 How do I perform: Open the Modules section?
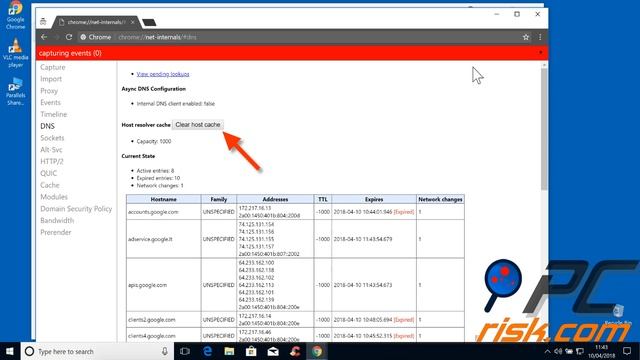[x=54, y=197]
